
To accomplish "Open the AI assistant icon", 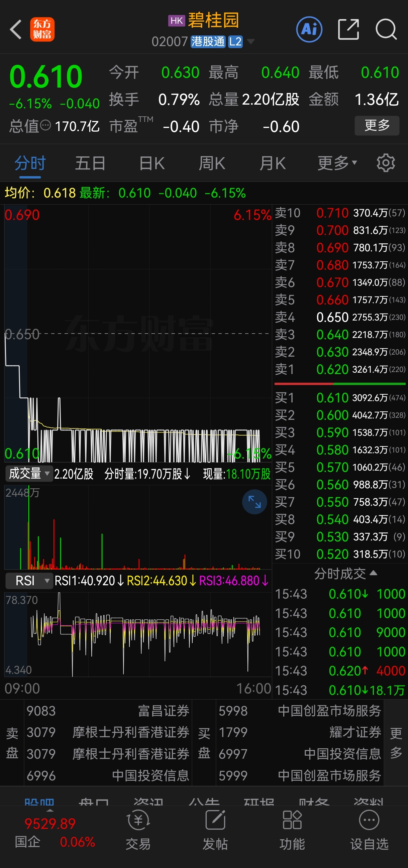I will [x=309, y=29].
